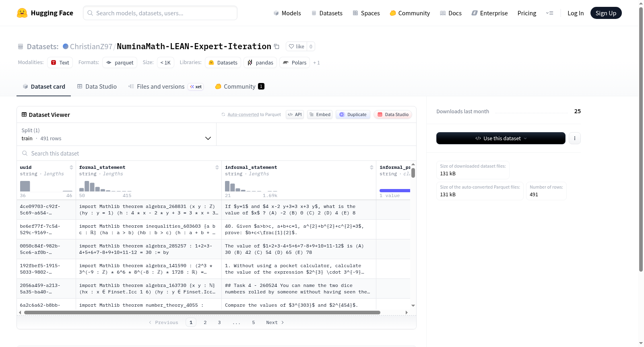Go to page 5 of the table
Image resolution: width=644 pixels, height=347 pixels.
[x=254, y=322]
